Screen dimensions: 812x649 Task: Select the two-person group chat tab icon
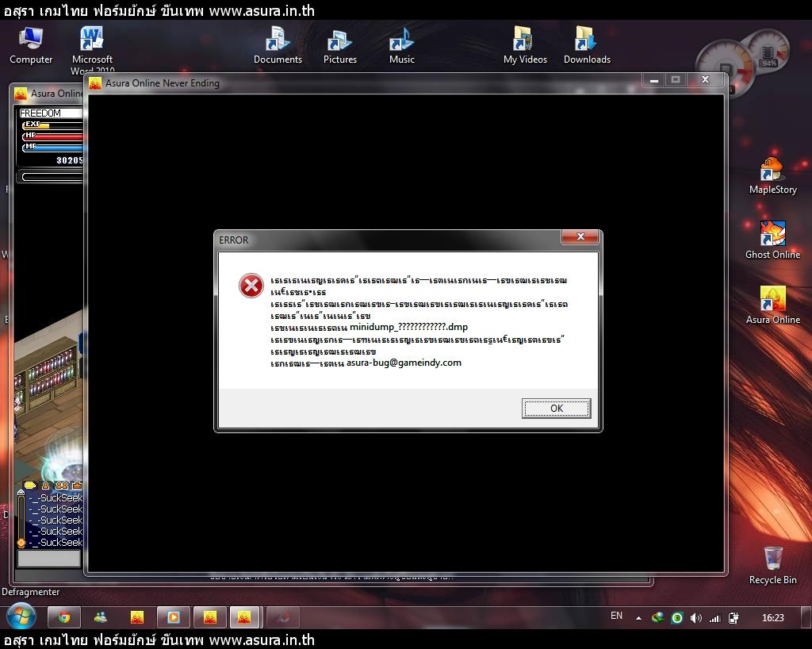click(62, 486)
